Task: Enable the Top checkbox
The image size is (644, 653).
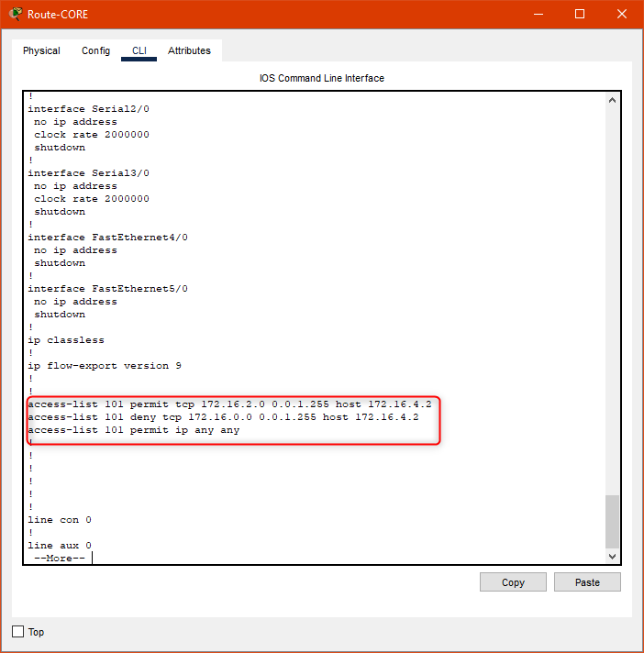Action: click(18, 631)
